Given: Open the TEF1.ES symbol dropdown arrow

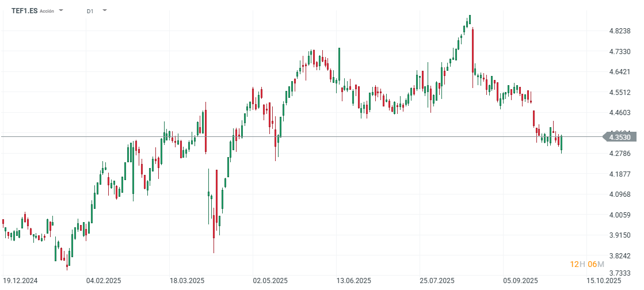Looking at the screenshot, I should click(x=61, y=10).
